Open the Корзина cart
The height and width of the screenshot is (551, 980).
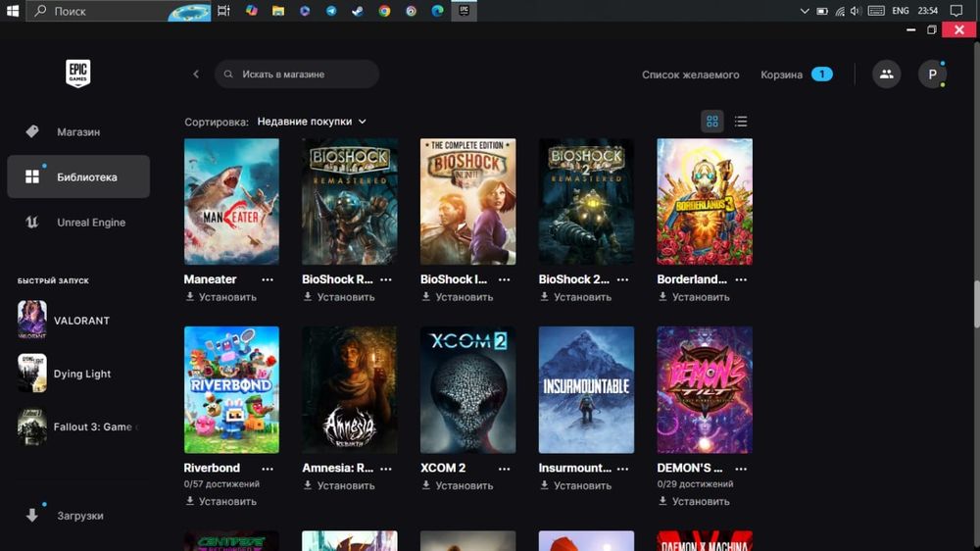click(796, 75)
